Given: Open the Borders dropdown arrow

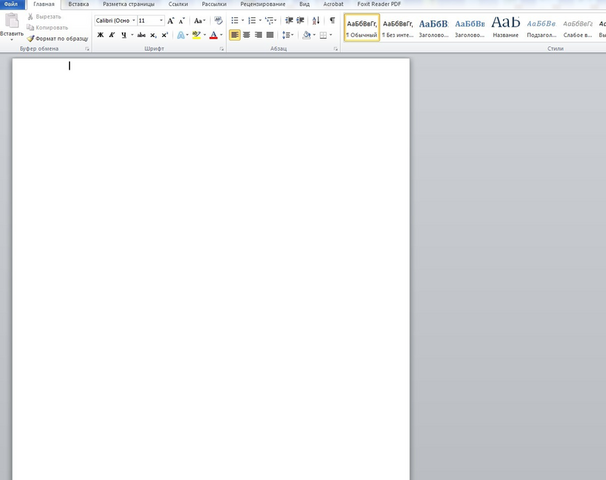Looking at the screenshot, I should coord(331,35).
